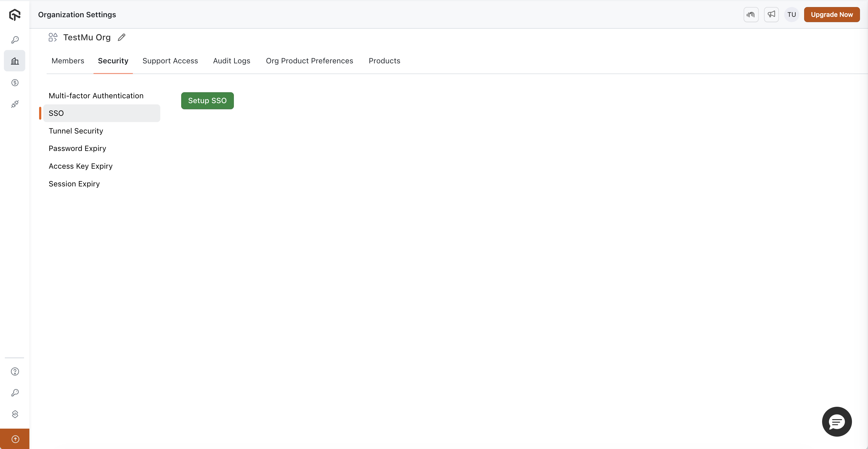The image size is (868, 449).
Task: Open the TU user avatar menu
Action: click(x=791, y=15)
